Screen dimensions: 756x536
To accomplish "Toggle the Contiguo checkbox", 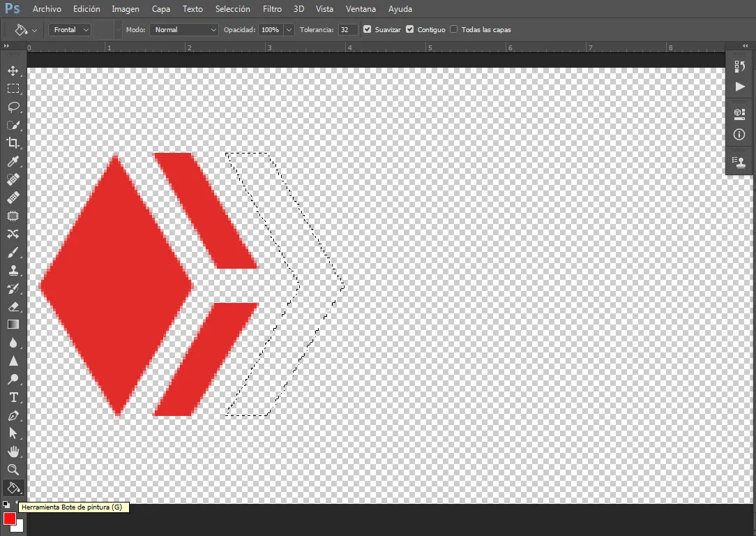I will pyautogui.click(x=410, y=29).
